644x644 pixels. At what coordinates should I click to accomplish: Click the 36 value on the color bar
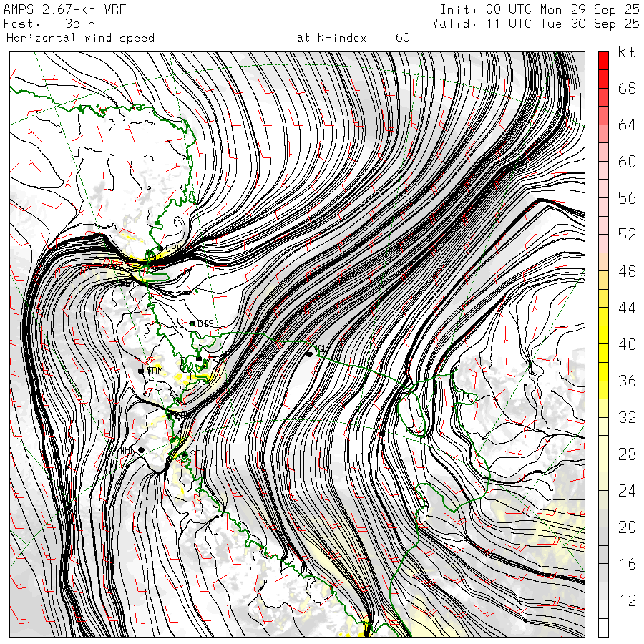(627, 381)
